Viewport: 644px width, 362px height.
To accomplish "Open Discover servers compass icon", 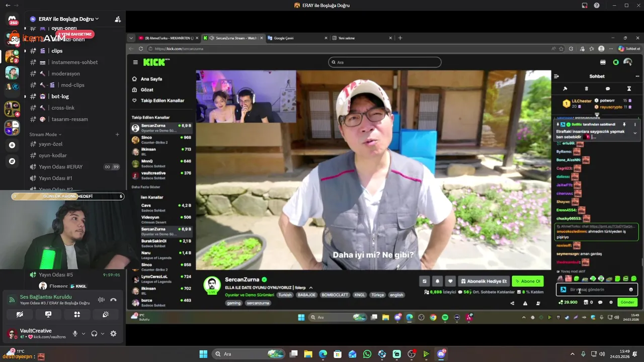I will [12, 161].
